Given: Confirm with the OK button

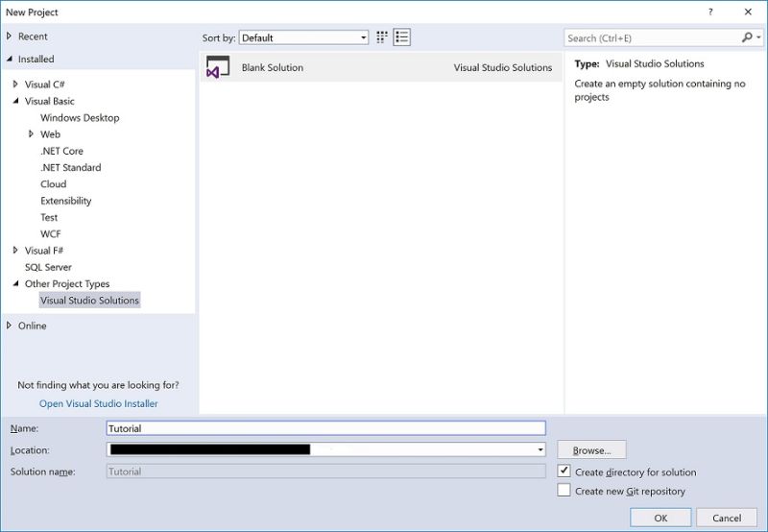Looking at the screenshot, I should click(x=660, y=518).
